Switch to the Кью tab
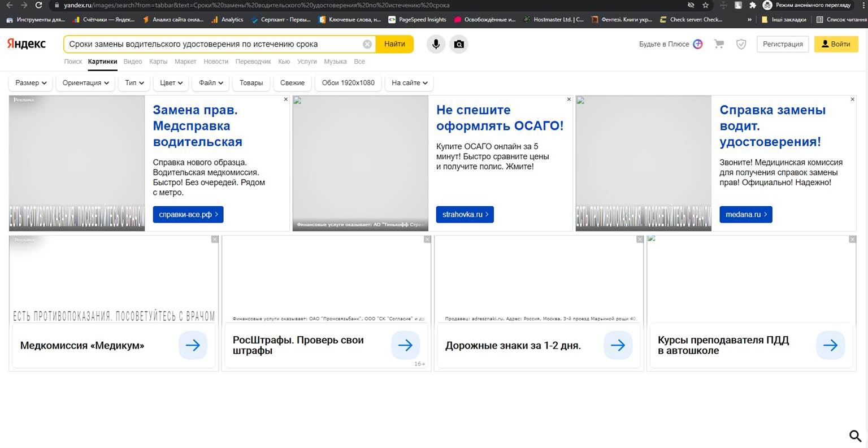 pyautogui.click(x=284, y=62)
